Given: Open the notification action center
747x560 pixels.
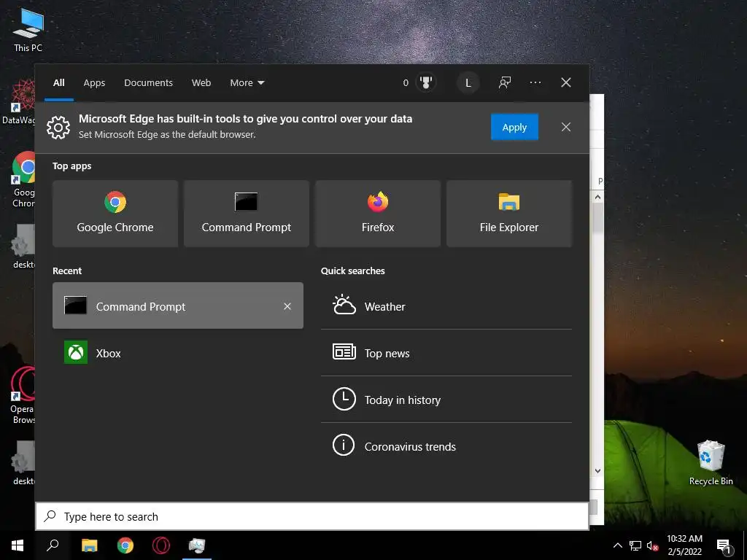Looking at the screenshot, I should click(x=724, y=545).
